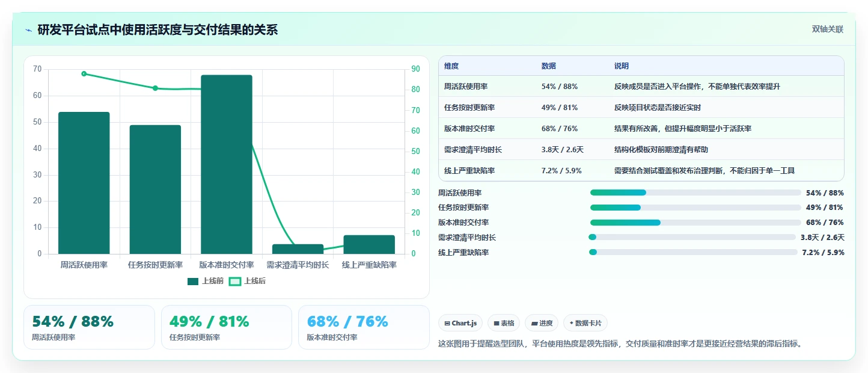The width and height of the screenshot is (868, 373).
Task: Click the 结构化模板对前期澄清有帮助 description cell
Action: pos(661,150)
